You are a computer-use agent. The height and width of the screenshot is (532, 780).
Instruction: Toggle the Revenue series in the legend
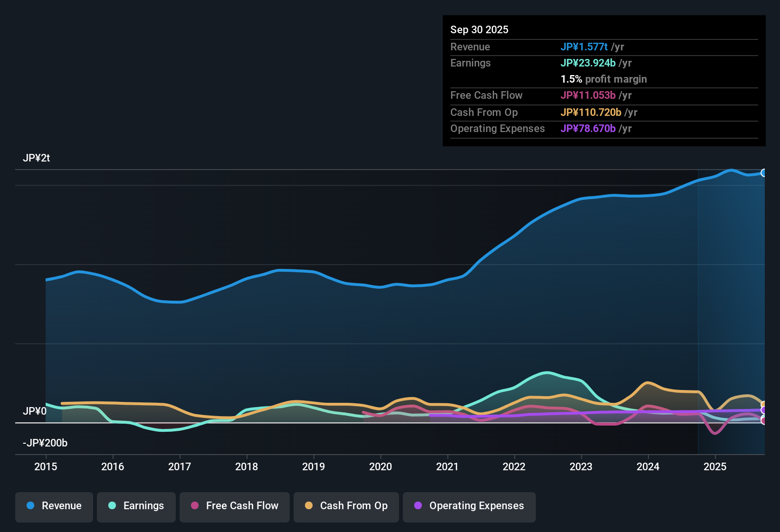(x=54, y=506)
